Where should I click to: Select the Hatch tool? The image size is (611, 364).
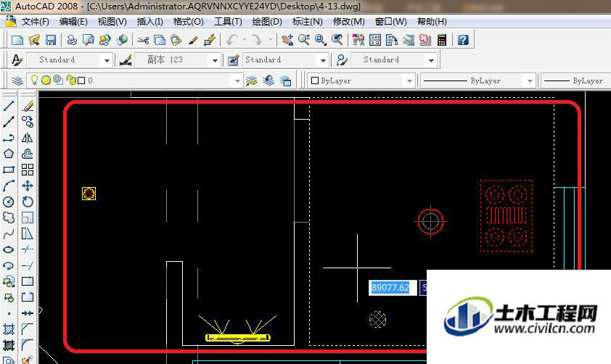9,329
